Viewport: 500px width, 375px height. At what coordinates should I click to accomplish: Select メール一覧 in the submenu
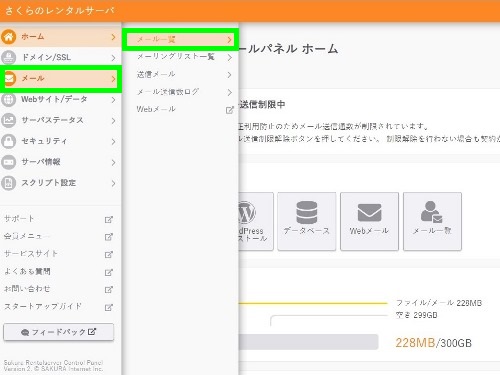coord(180,40)
